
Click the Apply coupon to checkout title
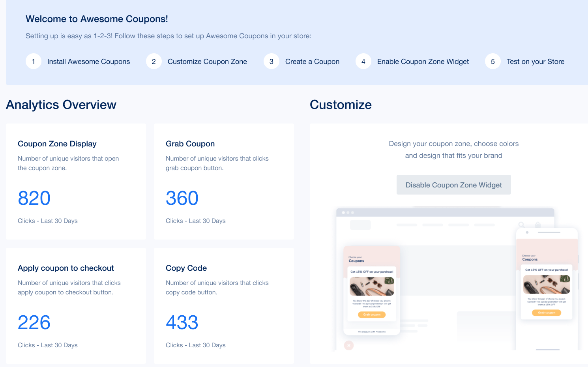pyautogui.click(x=66, y=268)
